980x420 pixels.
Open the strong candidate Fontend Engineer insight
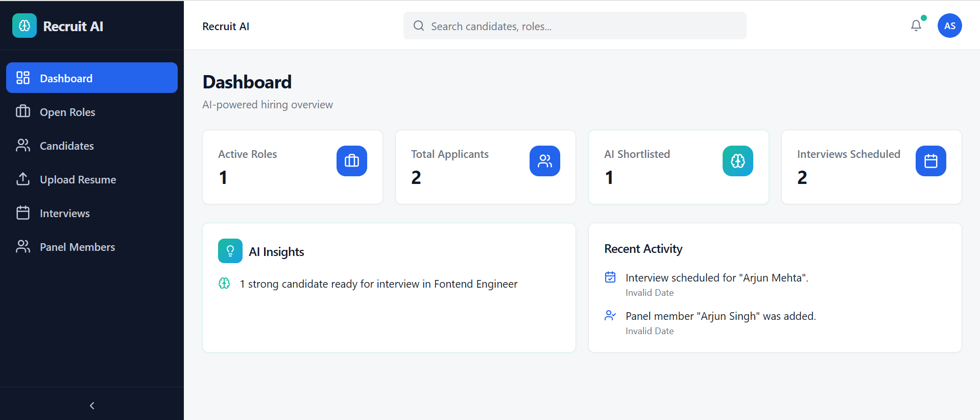click(x=378, y=284)
